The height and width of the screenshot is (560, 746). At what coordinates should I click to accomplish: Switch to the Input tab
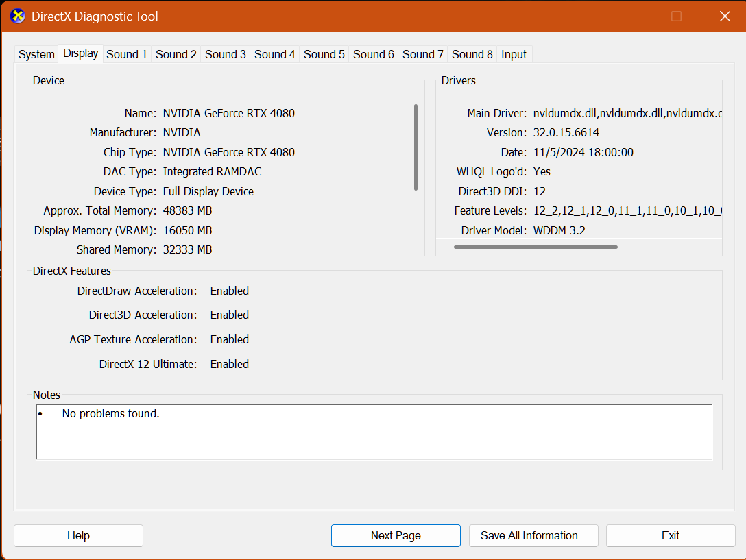coord(514,54)
